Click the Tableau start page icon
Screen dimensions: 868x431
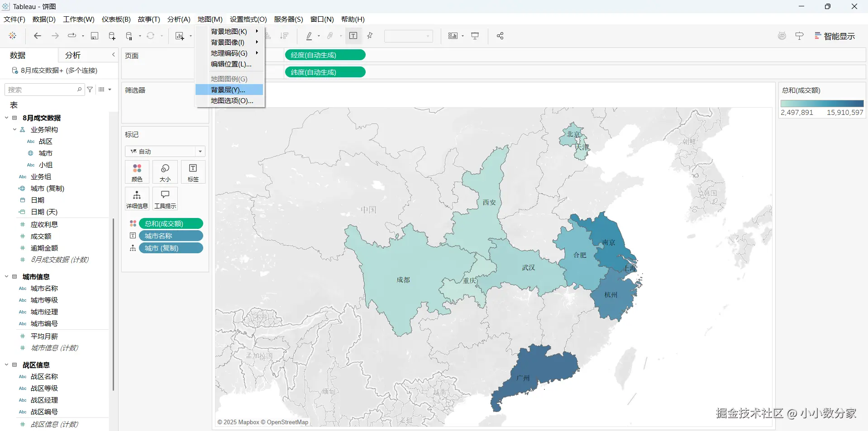13,36
